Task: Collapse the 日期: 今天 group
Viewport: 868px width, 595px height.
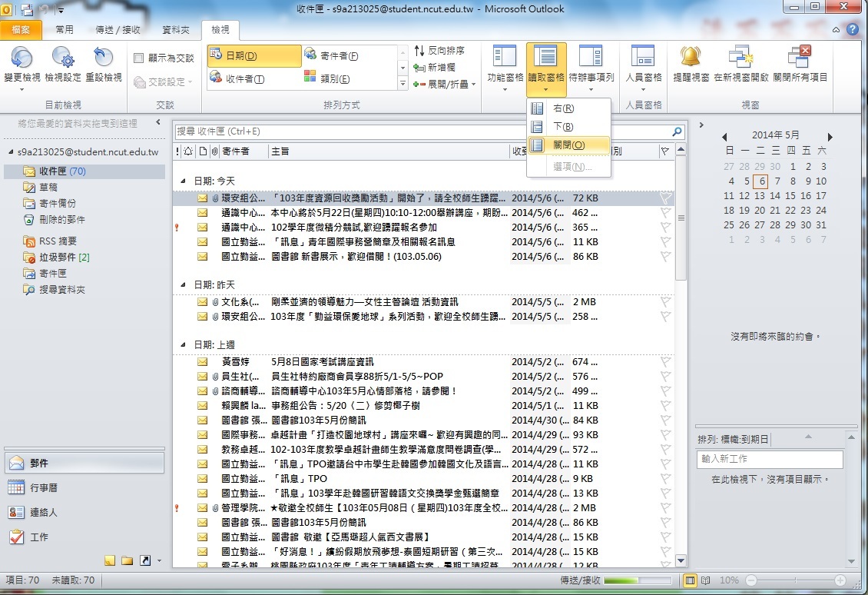Action: (184, 181)
